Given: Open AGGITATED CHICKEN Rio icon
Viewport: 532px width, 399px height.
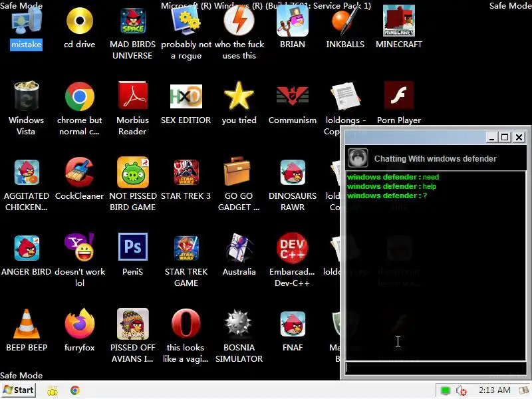Looking at the screenshot, I should pos(27,172).
